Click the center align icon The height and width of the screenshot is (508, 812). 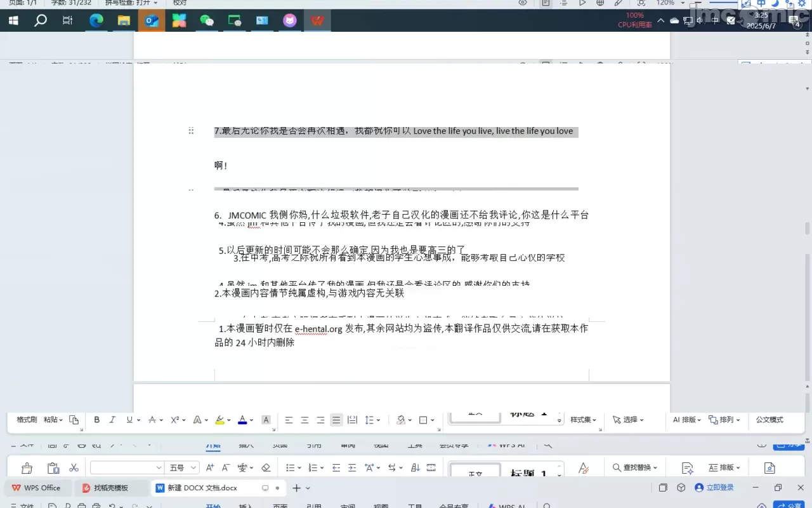coord(304,420)
